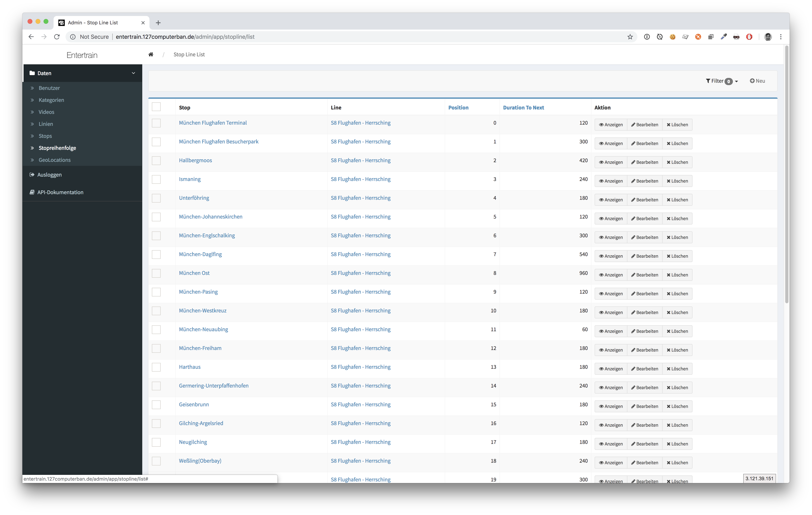Viewport: 812px width, 515px height.
Task: Open the API-Dokumentation book icon
Action: pos(32,192)
